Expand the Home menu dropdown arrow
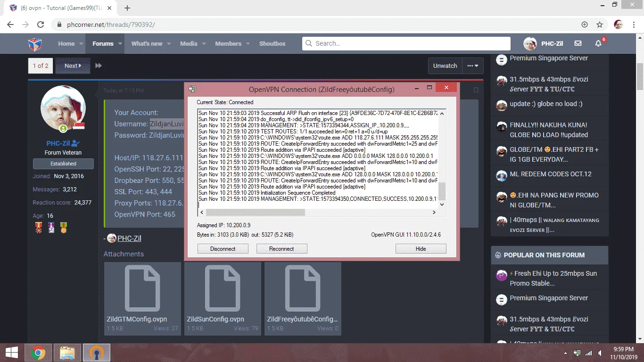 coord(82,44)
